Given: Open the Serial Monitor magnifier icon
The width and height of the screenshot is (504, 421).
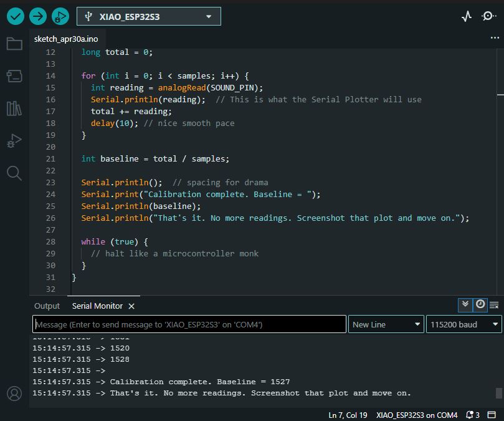Looking at the screenshot, I should 488,16.
